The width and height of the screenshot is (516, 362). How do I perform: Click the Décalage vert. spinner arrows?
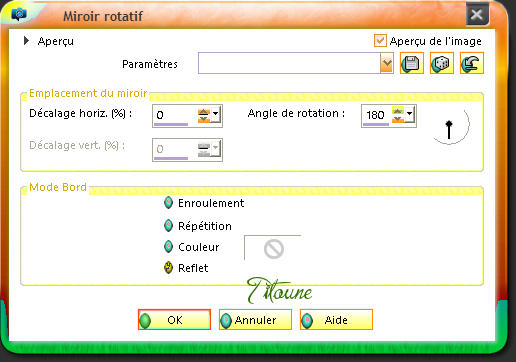click(x=203, y=149)
